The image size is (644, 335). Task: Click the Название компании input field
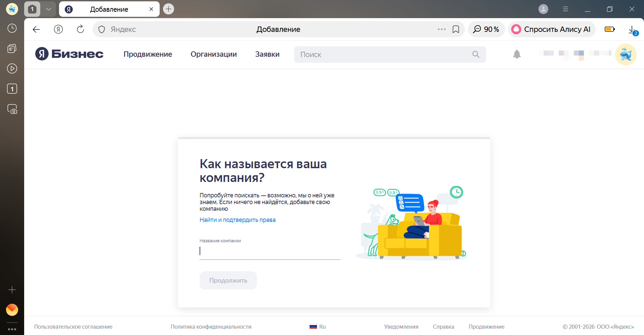pyautogui.click(x=270, y=251)
